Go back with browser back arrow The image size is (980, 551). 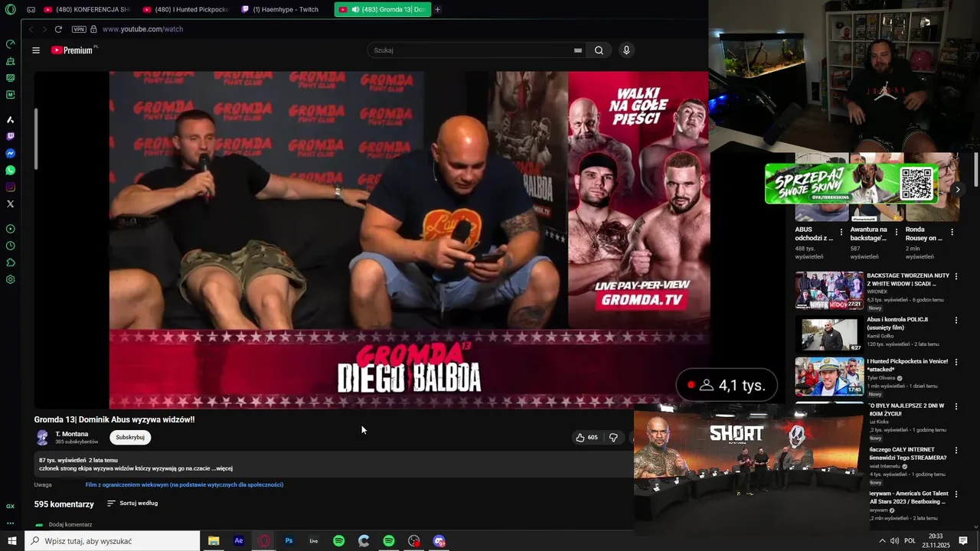[x=31, y=29]
